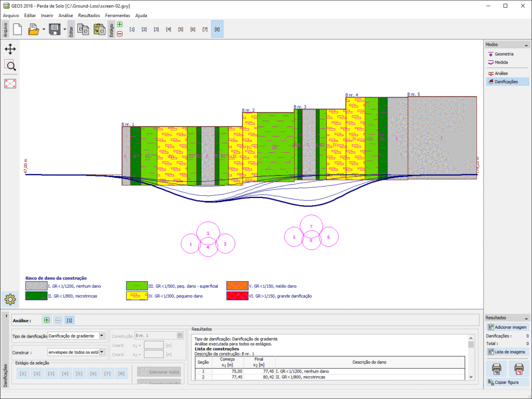The width and height of the screenshot is (532, 399).
Task: Click red swatch for VI. grande danificação
Action: coord(237,296)
